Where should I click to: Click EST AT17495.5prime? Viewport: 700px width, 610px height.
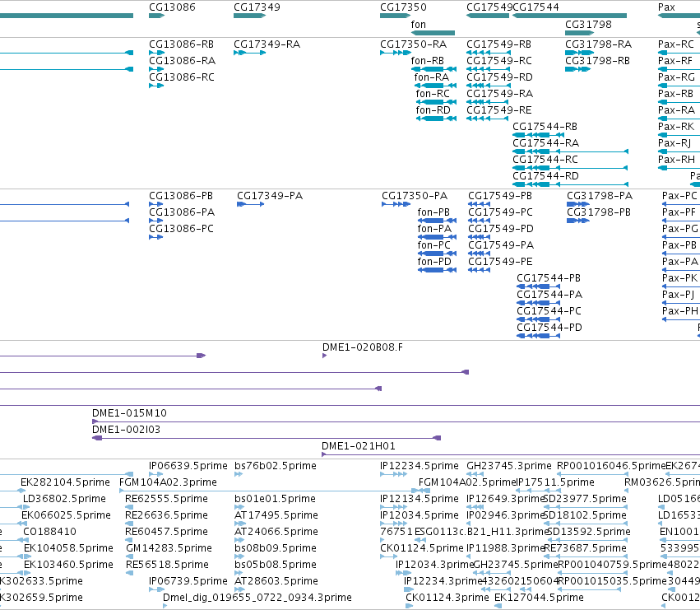pos(276,515)
